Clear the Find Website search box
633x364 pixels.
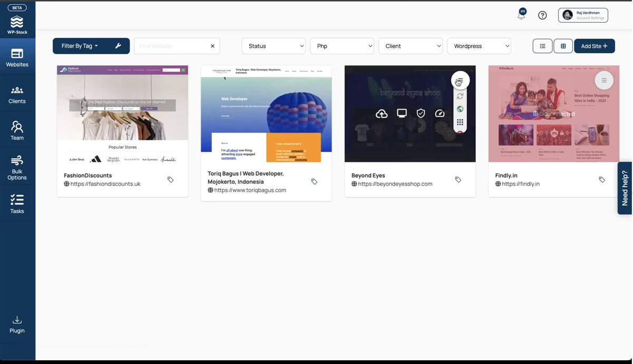(213, 46)
